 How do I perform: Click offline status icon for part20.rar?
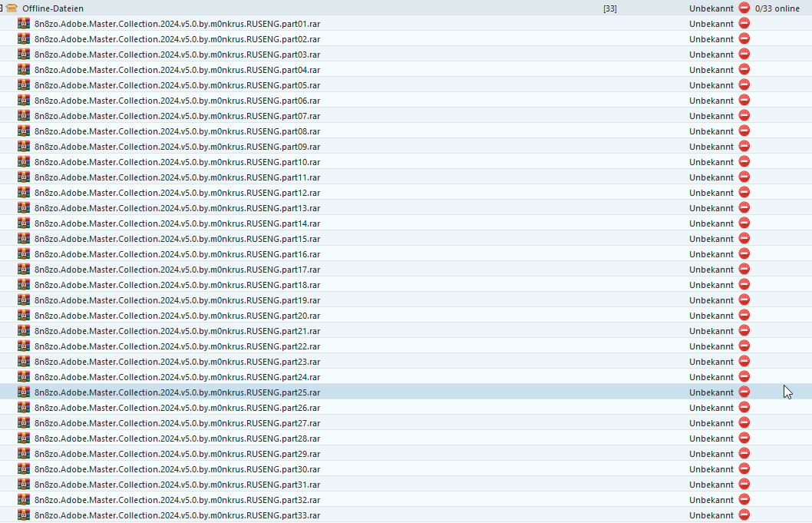pos(744,315)
